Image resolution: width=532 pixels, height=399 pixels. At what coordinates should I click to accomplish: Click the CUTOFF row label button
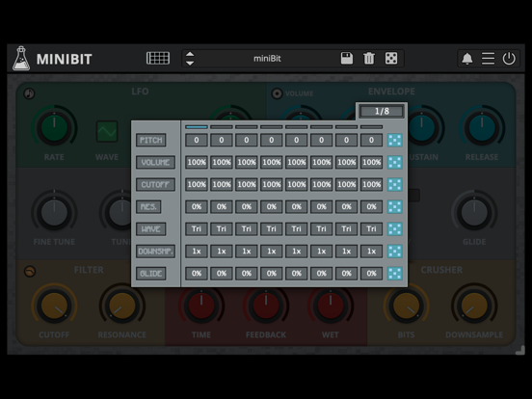155,185
